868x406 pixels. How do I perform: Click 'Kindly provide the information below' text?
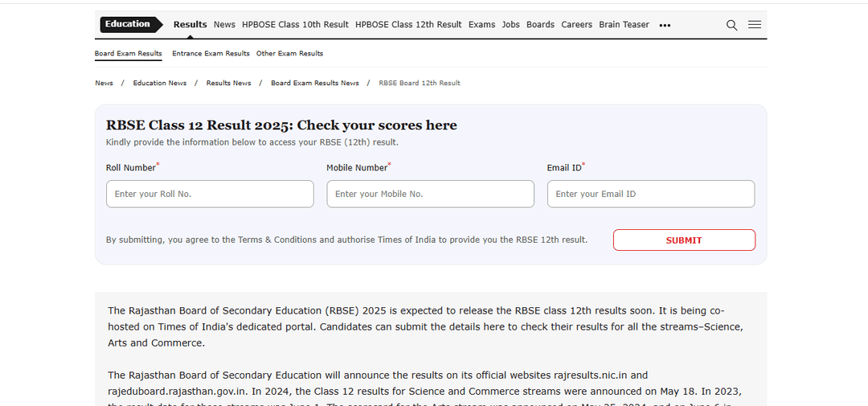point(252,142)
